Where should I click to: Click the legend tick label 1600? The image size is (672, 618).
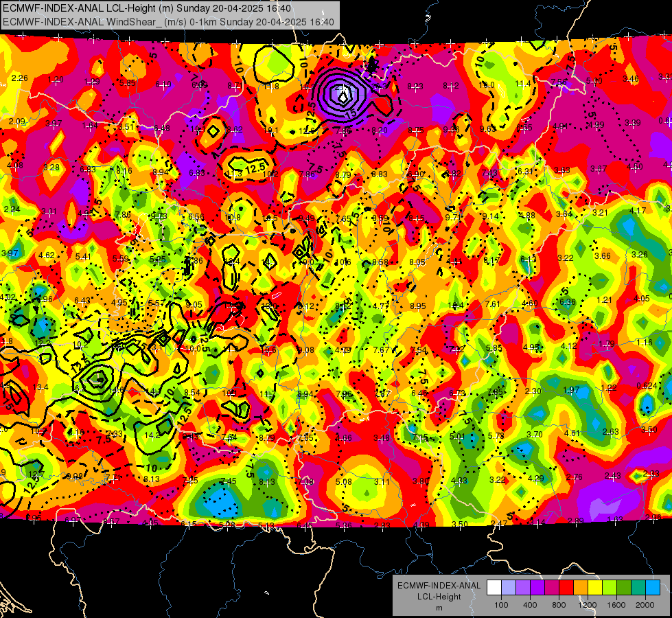tap(616, 605)
